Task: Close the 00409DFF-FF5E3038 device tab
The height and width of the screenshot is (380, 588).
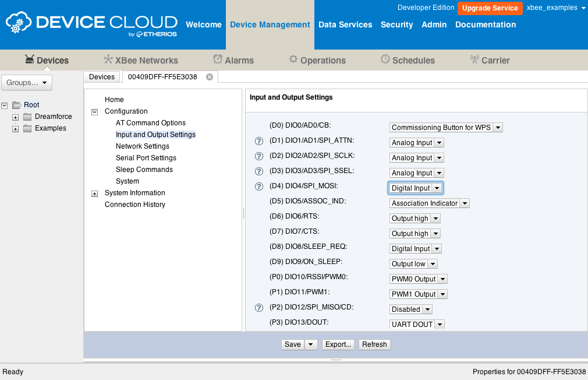Action: pos(210,77)
